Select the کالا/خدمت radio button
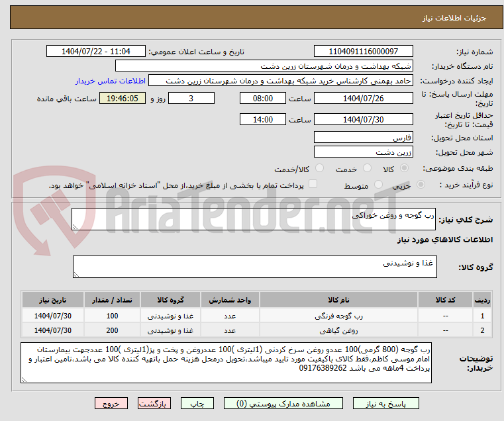This screenshot has height=421, width=504. [x=319, y=168]
